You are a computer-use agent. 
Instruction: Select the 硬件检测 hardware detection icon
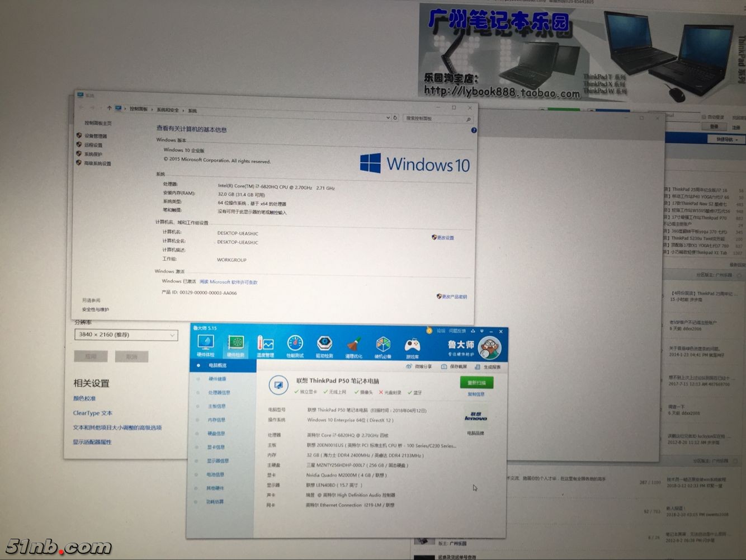click(235, 346)
